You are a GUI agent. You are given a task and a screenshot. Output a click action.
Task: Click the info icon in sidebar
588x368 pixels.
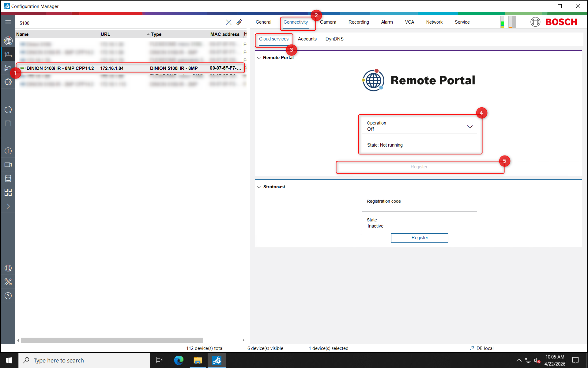(x=8, y=151)
